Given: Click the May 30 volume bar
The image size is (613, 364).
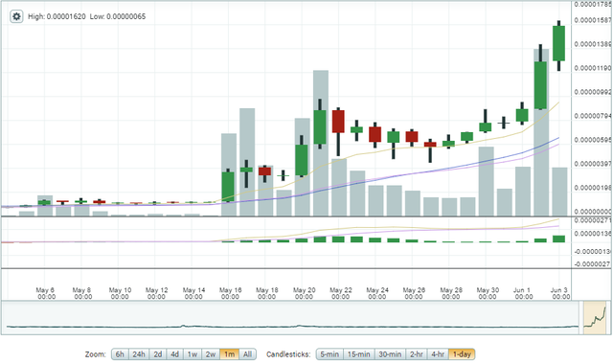Looking at the screenshot, I should click(487, 181).
